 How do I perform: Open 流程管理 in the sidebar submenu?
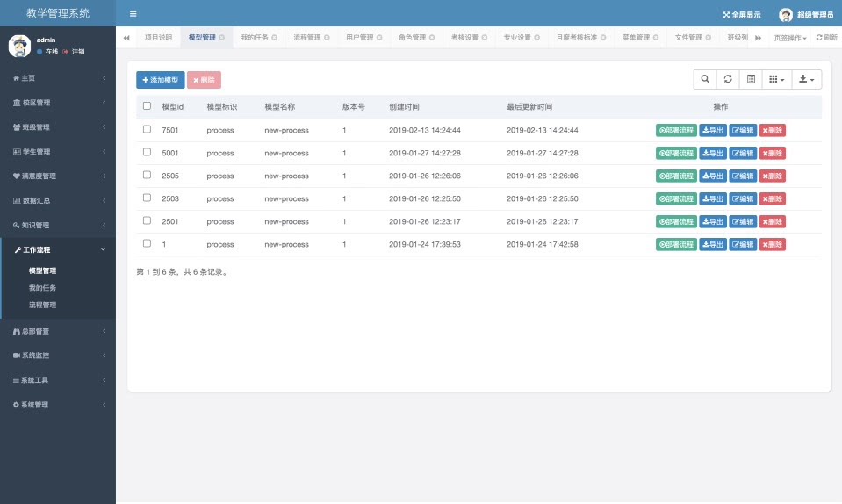[42, 305]
